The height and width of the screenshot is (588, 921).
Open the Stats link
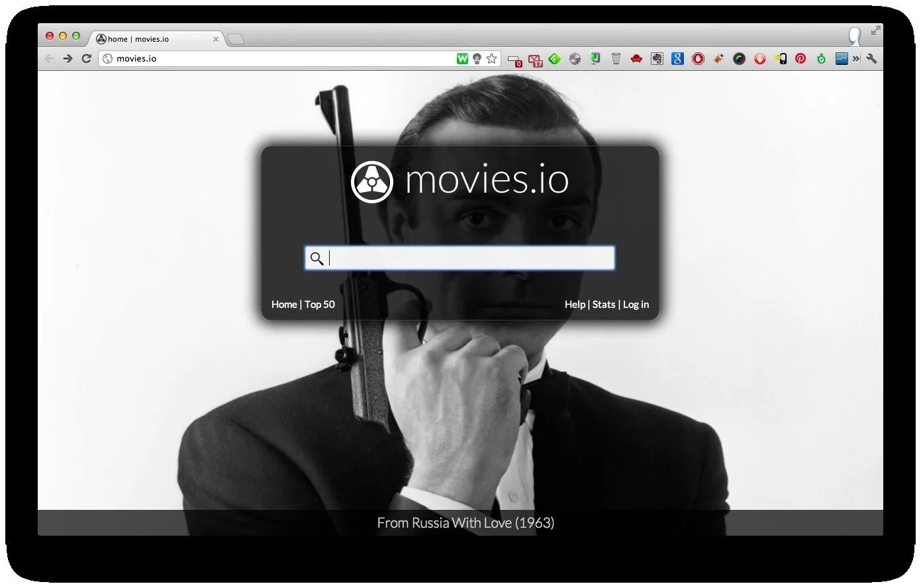(604, 305)
